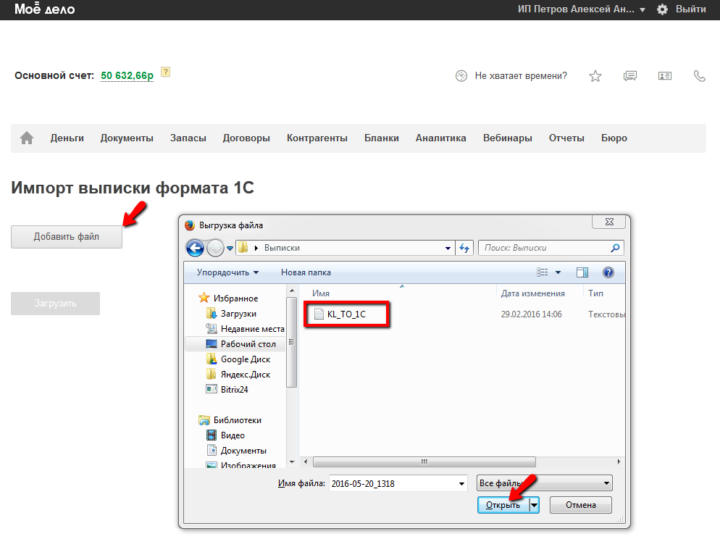
Task: Change view mode icon in file dialog
Action: coord(542,272)
